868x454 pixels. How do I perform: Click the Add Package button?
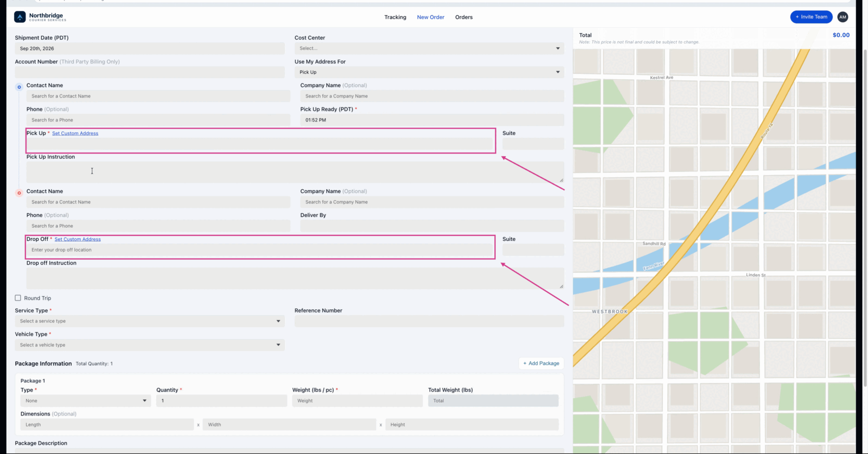(541, 363)
